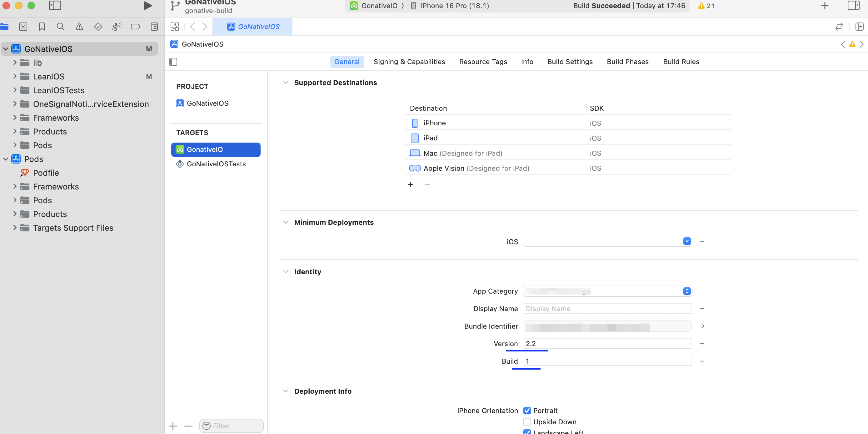The image size is (868, 434).
Task: Switch to the Build Rules tab
Action: coord(681,62)
